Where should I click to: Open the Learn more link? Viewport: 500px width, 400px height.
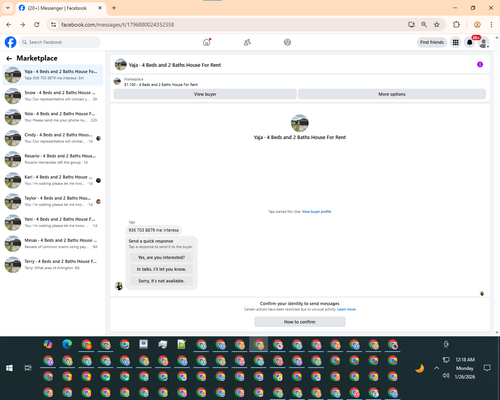coord(346,309)
